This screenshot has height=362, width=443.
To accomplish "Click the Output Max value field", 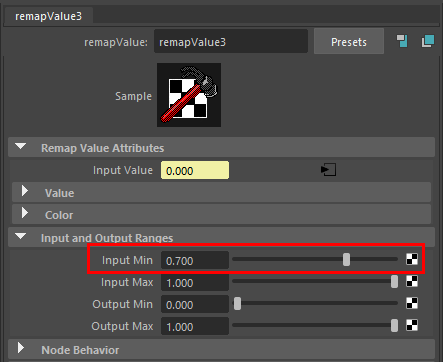I will [x=195, y=326].
